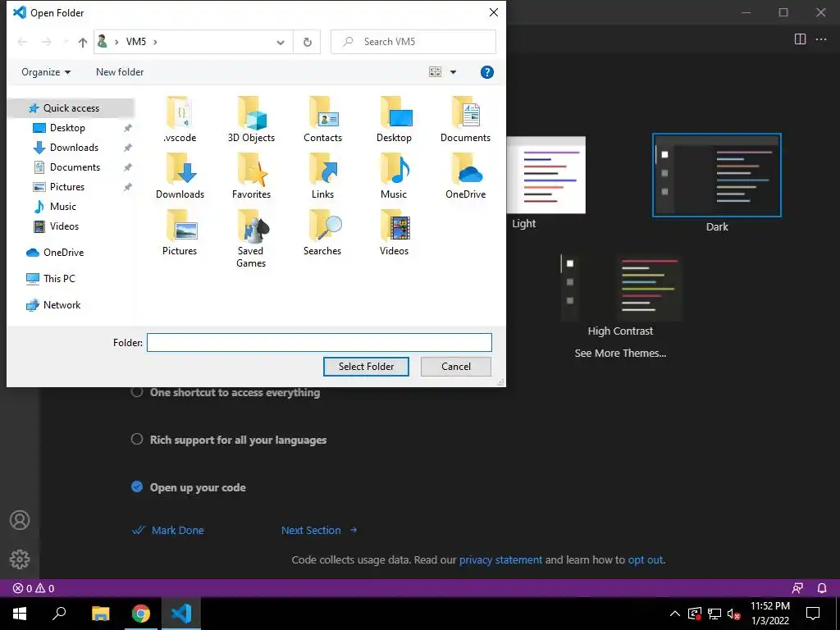Click the Select Folder button
This screenshot has height=630, width=840.
[x=366, y=367]
